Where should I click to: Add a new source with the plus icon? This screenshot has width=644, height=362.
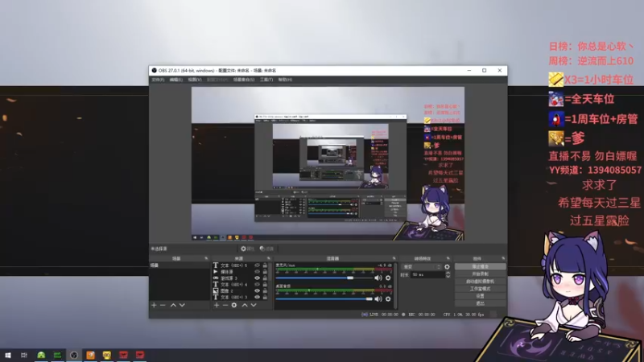(x=217, y=306)
